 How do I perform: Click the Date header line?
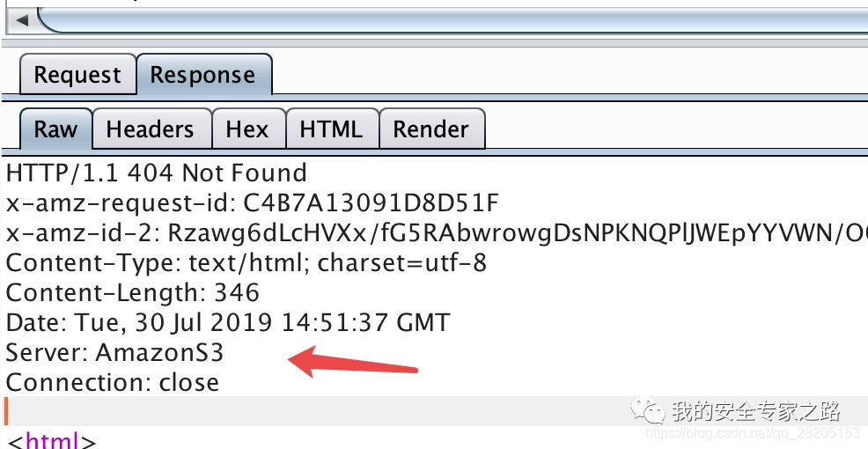pyautogui.click(x=227, y=323)
